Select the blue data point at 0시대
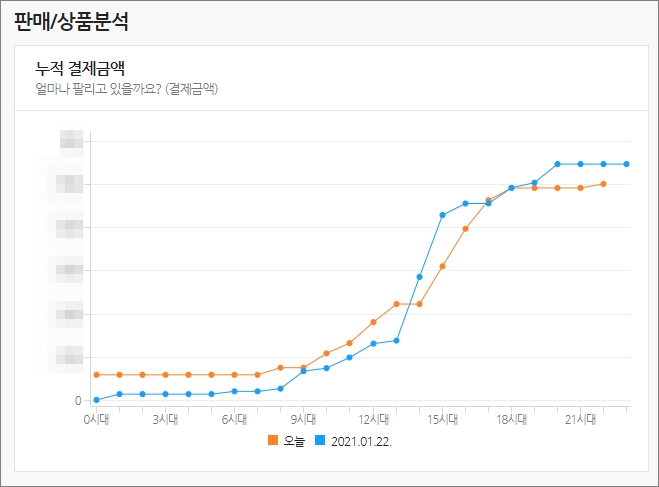 coord(96,400)
